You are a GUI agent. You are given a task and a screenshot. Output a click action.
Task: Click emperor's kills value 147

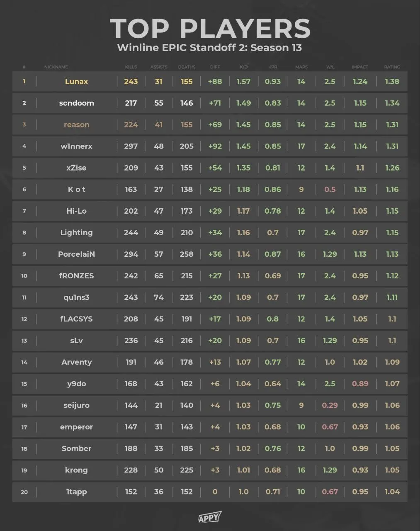coord(131,427)
